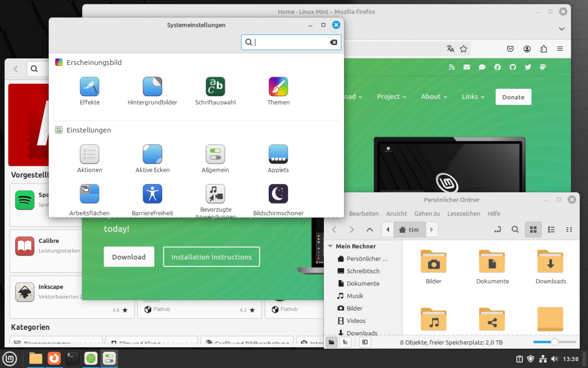Viewport: 588px width, 368px height.
Task: Show tree view button in status bar
Action: pyautogui.click(x=345, y=342)
